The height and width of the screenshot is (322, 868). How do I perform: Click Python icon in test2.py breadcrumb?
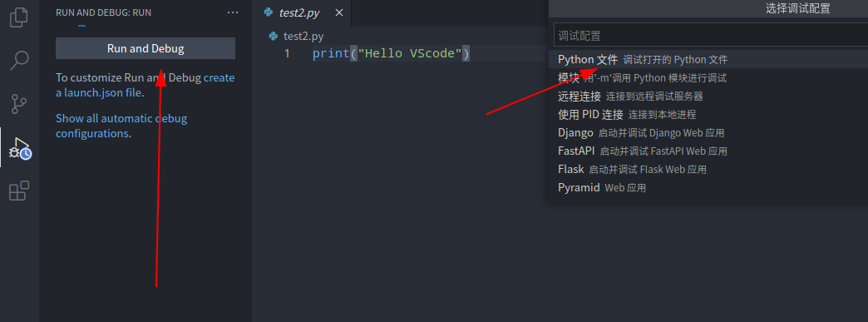coord(274,36)
